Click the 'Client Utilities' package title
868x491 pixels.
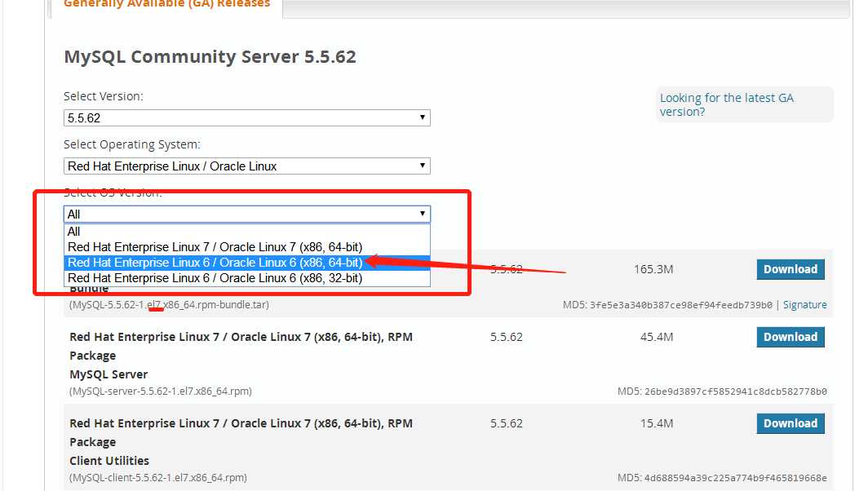point(109,461)
